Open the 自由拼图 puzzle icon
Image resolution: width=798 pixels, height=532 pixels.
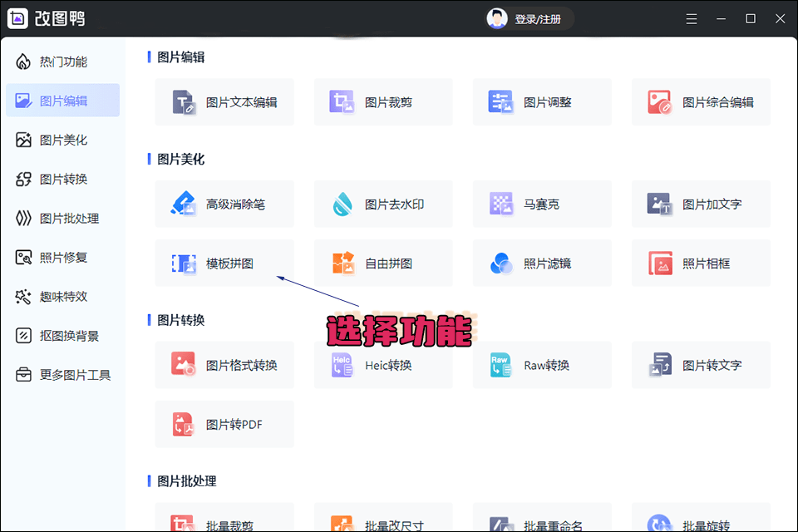[x=343, y=264]
